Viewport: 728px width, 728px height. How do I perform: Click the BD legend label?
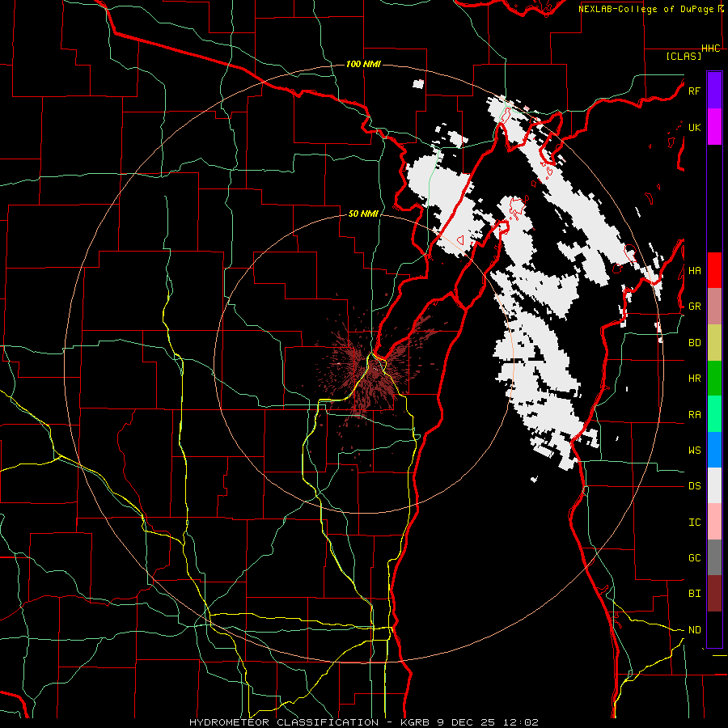[x=694, y=343]
